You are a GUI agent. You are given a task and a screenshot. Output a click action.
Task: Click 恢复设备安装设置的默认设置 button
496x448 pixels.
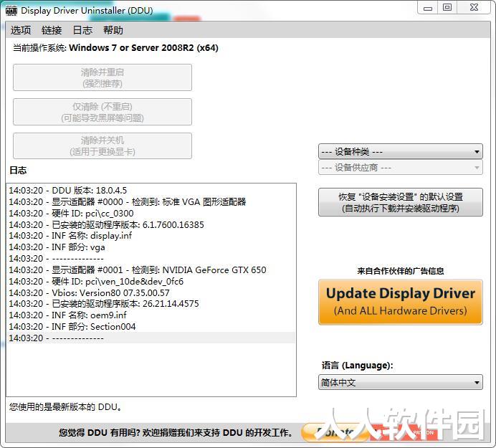tap(400, 202)
